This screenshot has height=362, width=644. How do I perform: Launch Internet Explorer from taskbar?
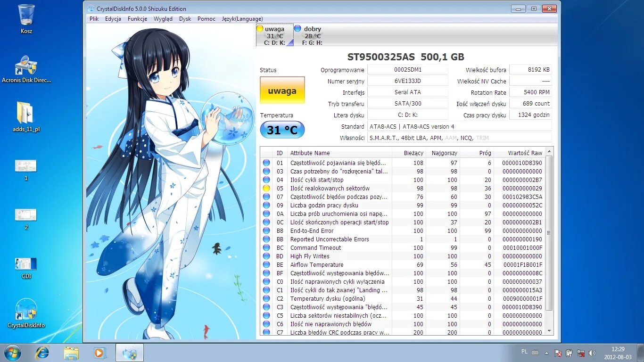tap(42, 353)
